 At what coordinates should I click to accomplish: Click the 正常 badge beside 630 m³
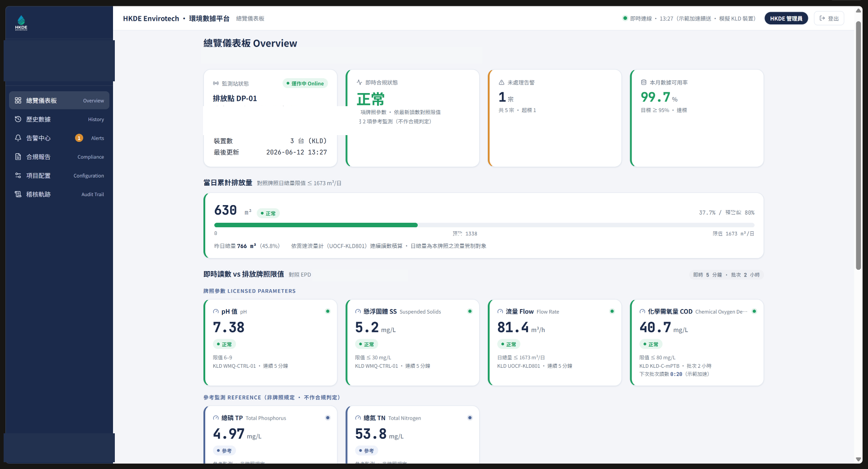pyautogui.click(x=268, y=213)
